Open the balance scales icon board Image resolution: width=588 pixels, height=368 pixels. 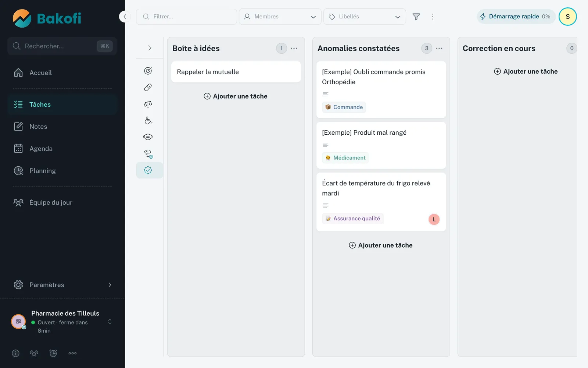(x=148, y=104)
